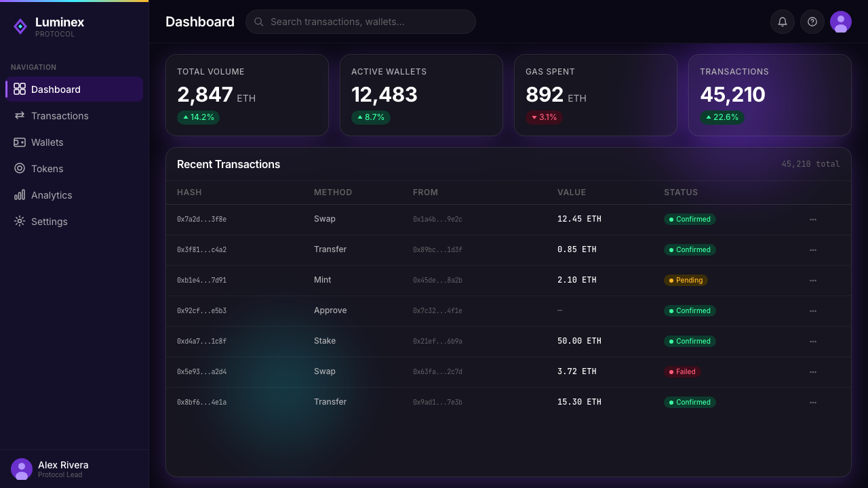
Task: Click the Wallets icon in sidebar
Action: [20, 142]
